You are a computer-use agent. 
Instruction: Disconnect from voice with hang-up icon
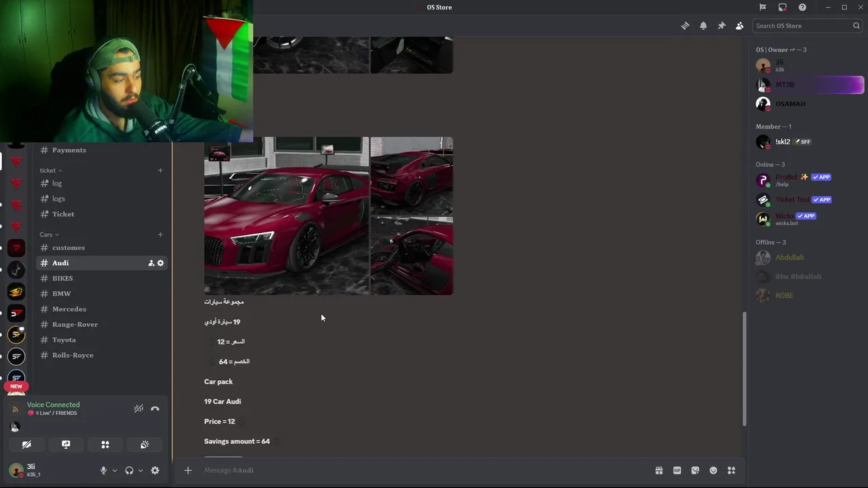click(155, 409)
